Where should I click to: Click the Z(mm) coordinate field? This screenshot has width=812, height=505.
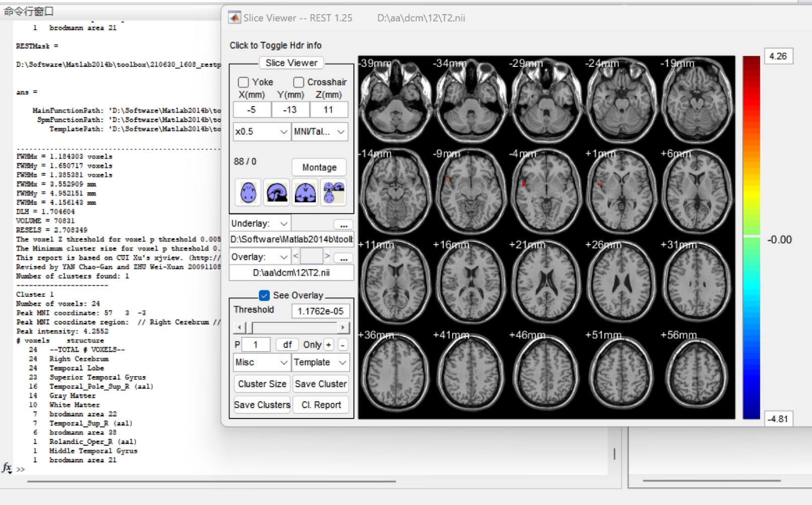click(x=329, y=110)
